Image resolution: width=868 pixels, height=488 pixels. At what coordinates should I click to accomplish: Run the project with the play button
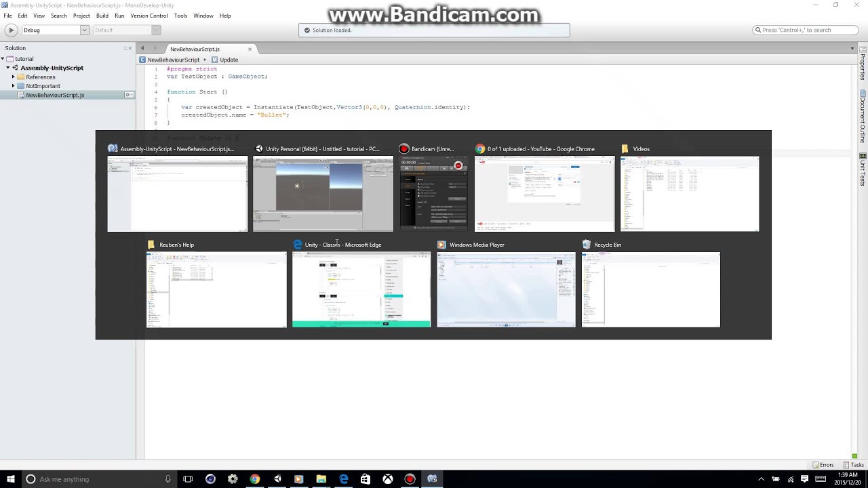(x=11, y=30)
